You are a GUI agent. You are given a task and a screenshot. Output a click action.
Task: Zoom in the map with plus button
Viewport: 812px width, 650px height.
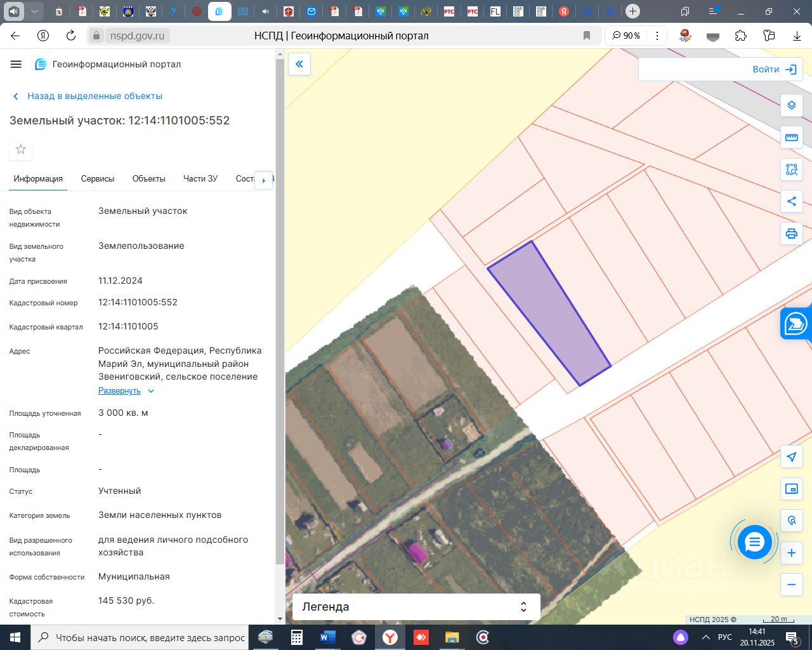(791, 553)
